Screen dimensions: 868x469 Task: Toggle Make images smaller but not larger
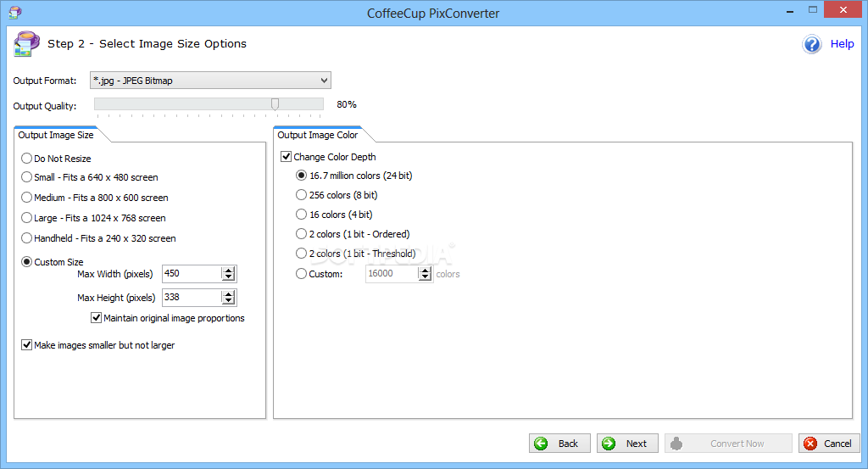(x=26, y=345)
